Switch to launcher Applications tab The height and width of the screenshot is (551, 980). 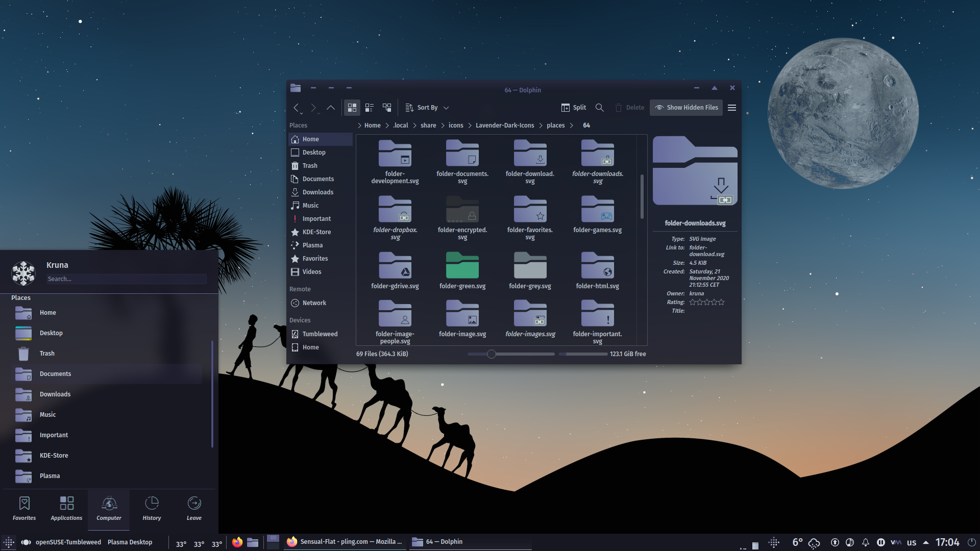(66, 509)
